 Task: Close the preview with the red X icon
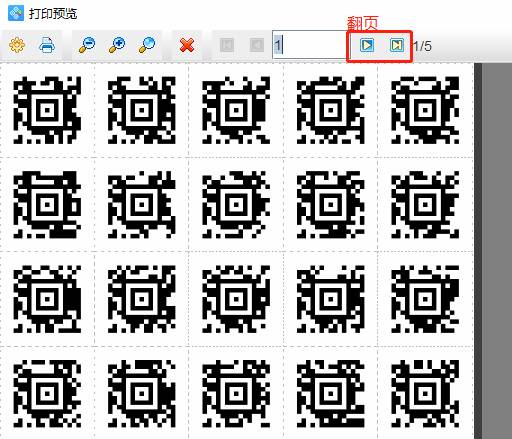(187, 45)
